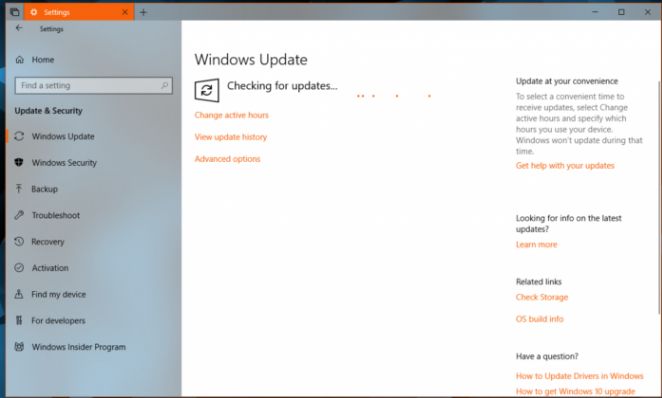Click Update at your convenience heading
Image resolution: width=662 pixels, height=398 pixels.
pyautogui.click(x=567, y=81)
